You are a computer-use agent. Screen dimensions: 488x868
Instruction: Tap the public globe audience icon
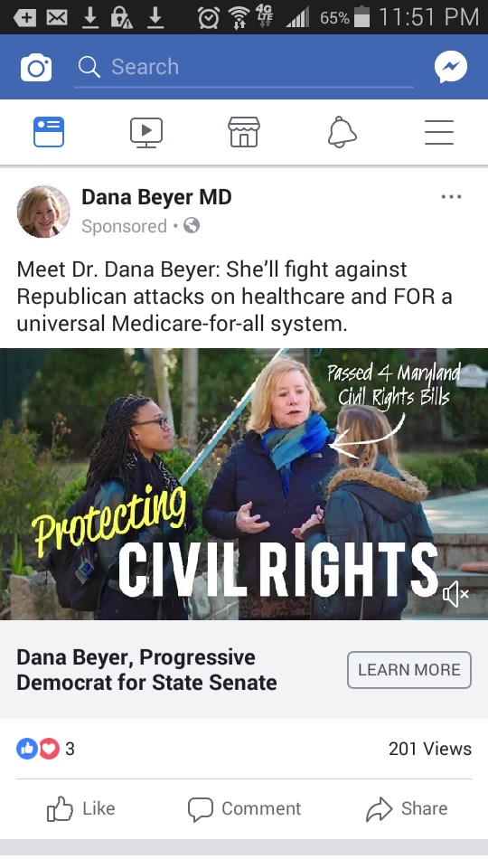(192, 226)
